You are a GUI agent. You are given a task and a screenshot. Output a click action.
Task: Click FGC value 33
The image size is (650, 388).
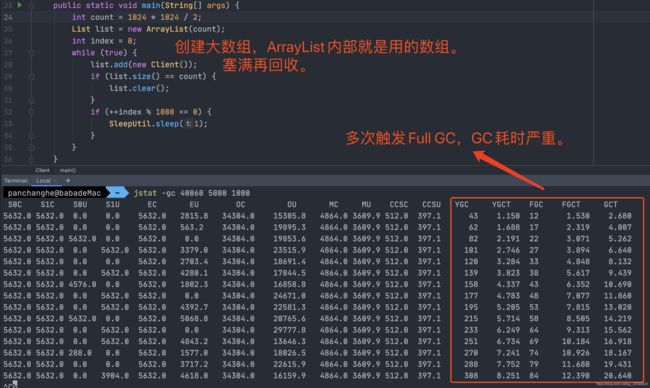pyautogui.click(x=534, y=262)
